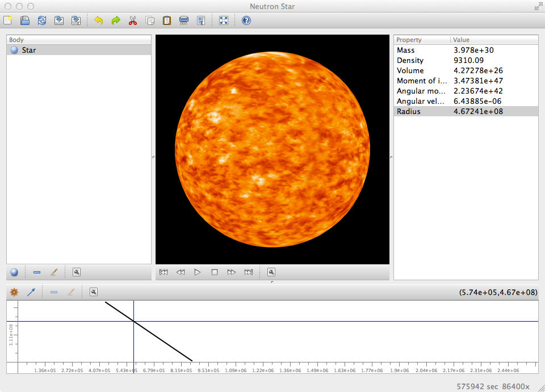The height and width of the screenshot is (392, 545).
Task: Remove body using the Body panel minus icon
Action: tap(37, 272)
